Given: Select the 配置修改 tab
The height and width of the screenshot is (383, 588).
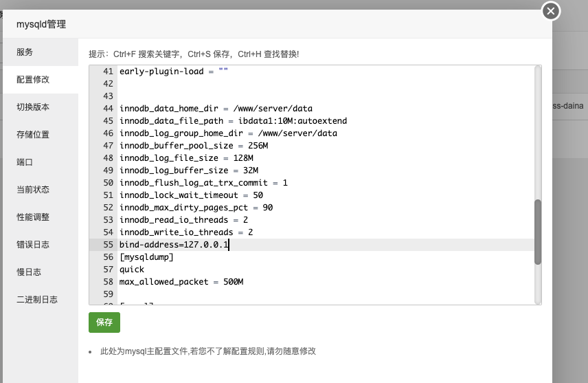Looking at the screenshot, I should [x=41, y=79].
